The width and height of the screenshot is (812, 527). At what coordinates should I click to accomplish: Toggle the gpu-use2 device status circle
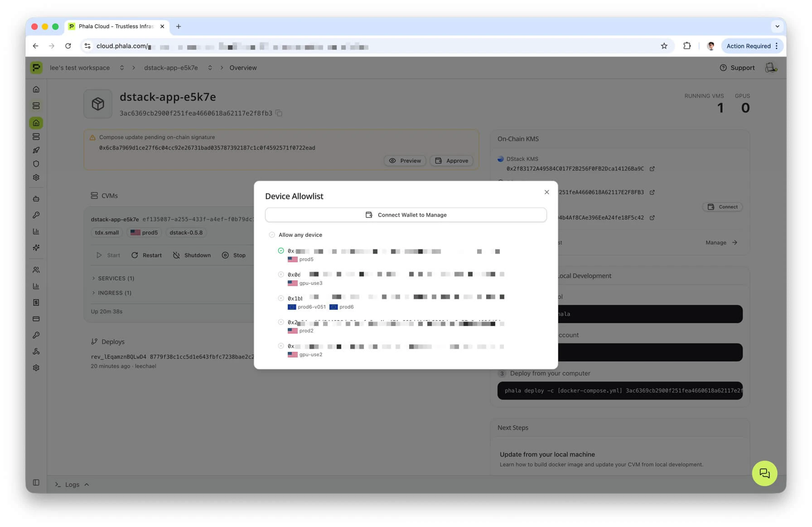click(x=281, y=346)
